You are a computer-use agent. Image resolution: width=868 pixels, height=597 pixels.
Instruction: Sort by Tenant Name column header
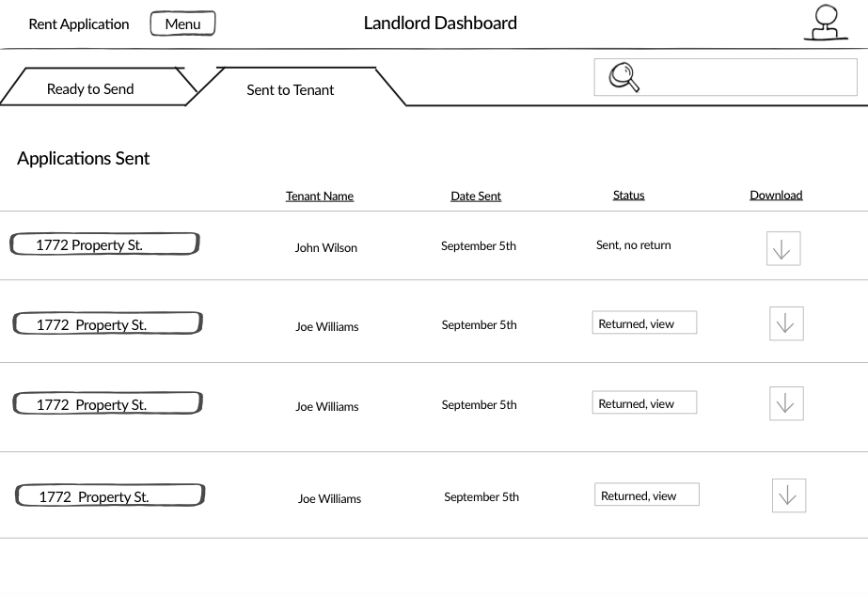tap(320, 196)
